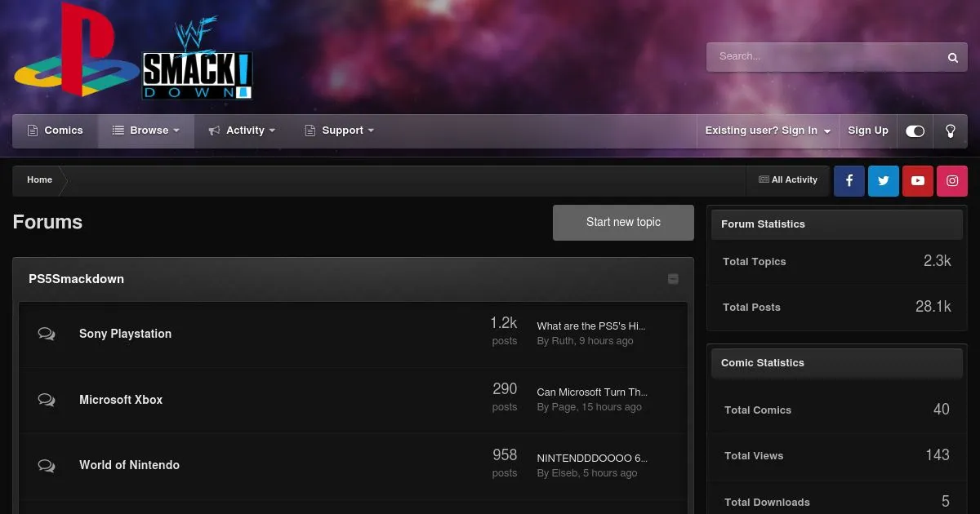Open user Ruth's profile
Screen dimensions: 980x514
point(563,341)
